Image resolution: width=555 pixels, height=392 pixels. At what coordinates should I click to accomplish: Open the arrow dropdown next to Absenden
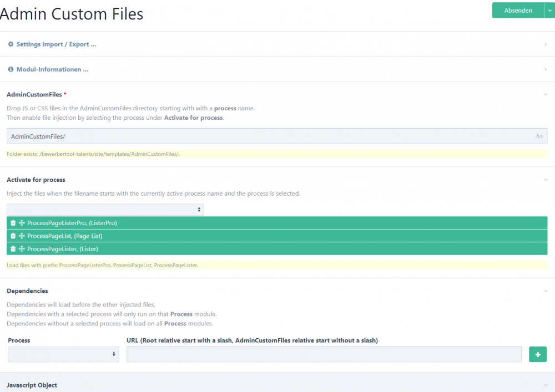point(549,10)
